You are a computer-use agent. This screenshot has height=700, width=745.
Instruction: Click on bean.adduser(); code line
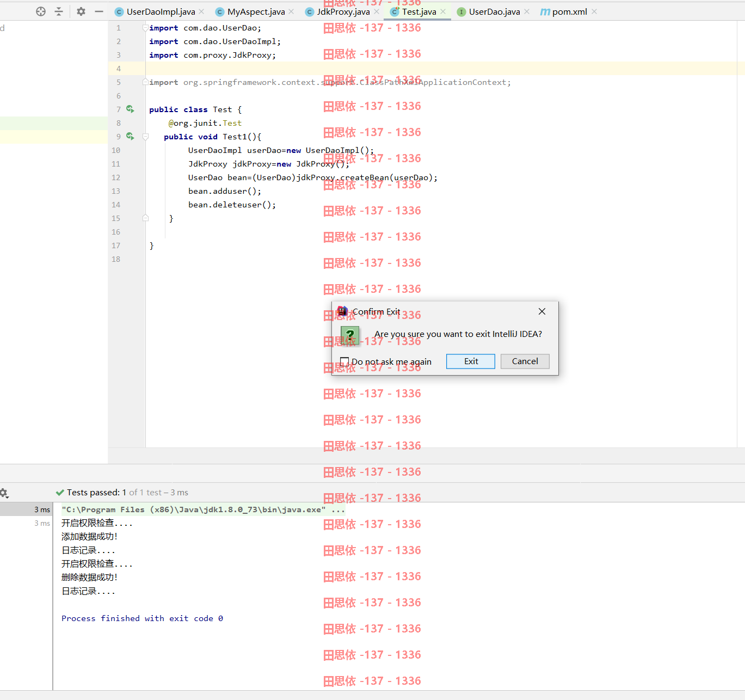[x=225, y=191]
